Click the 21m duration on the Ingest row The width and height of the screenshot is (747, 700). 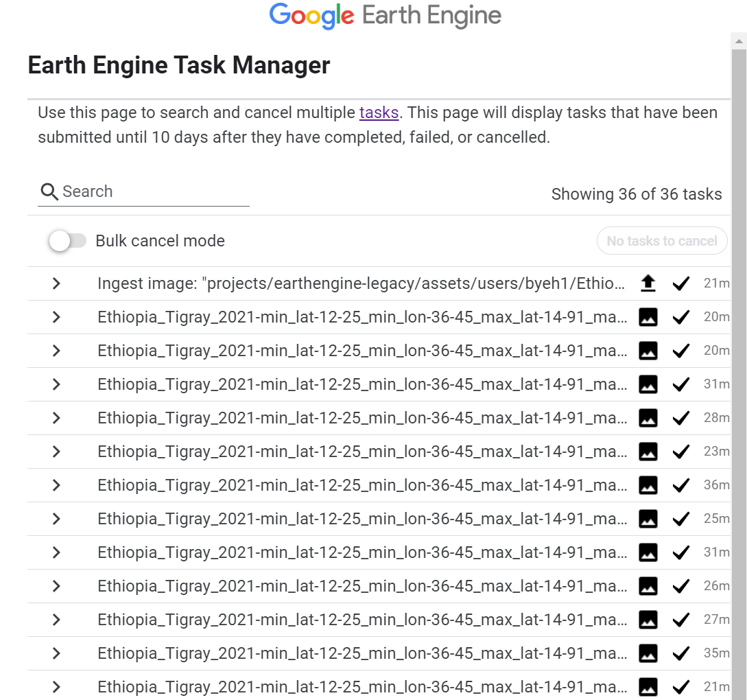[x=717, y=283]
